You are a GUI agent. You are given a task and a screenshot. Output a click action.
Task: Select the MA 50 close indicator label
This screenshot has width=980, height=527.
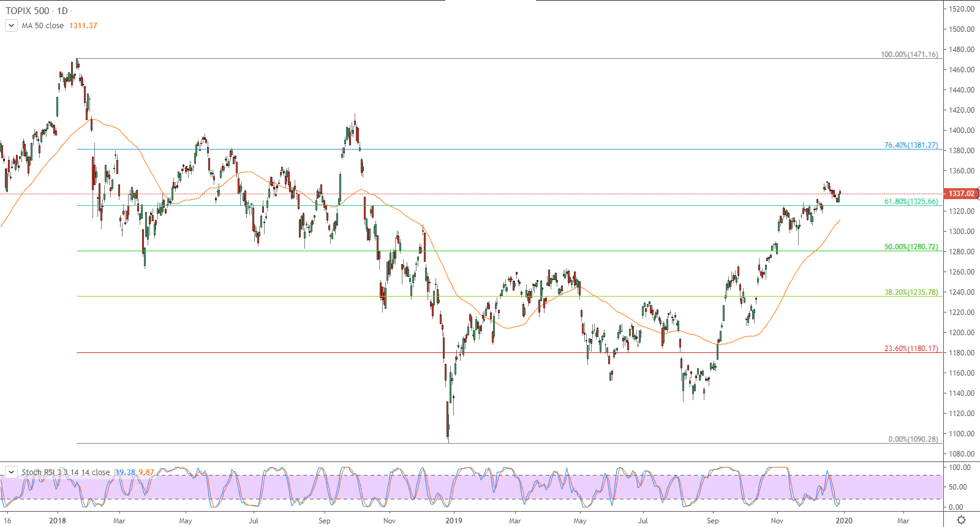pos(43,26)
